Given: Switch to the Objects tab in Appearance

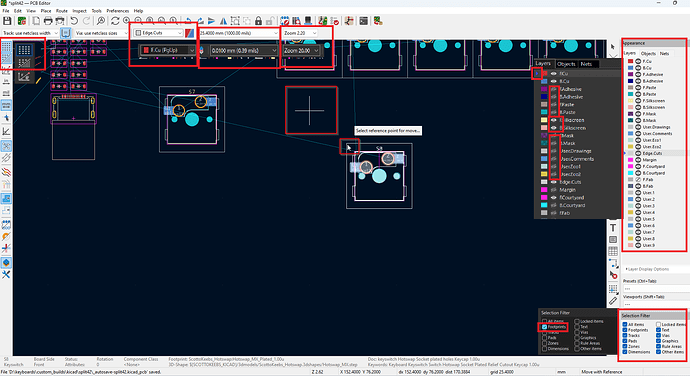Looking at the screenshot, I should click(x=648, y=53).
